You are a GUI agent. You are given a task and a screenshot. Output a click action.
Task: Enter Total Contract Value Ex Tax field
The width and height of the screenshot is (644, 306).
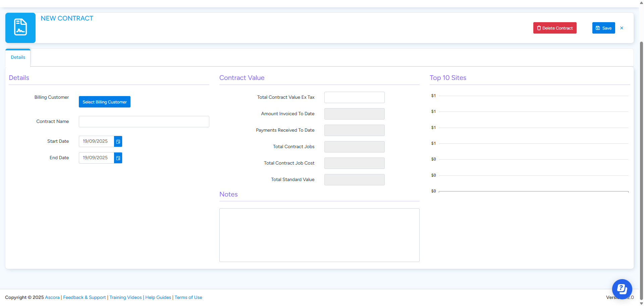point(354,97)
